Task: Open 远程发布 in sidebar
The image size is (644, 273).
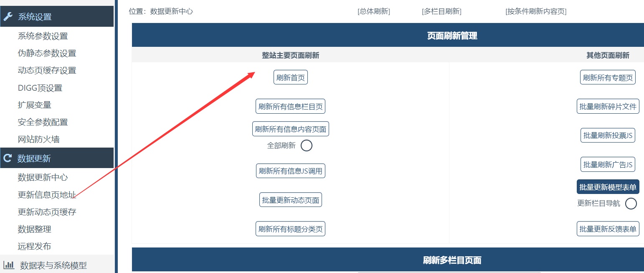Action: (34, 246)
